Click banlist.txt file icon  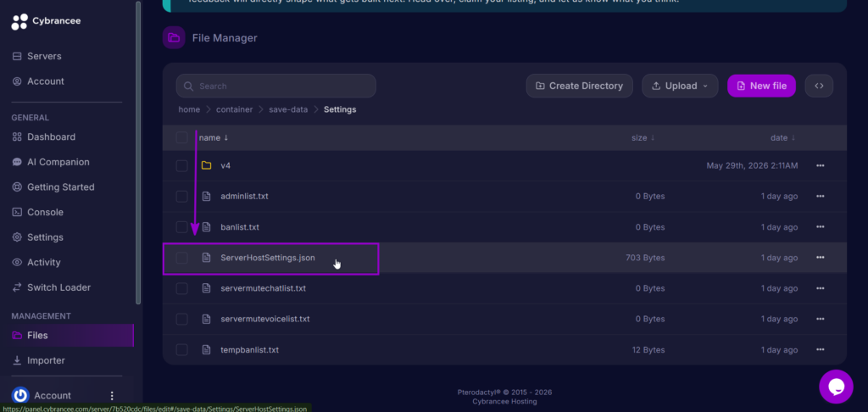(x=207, y=227)
